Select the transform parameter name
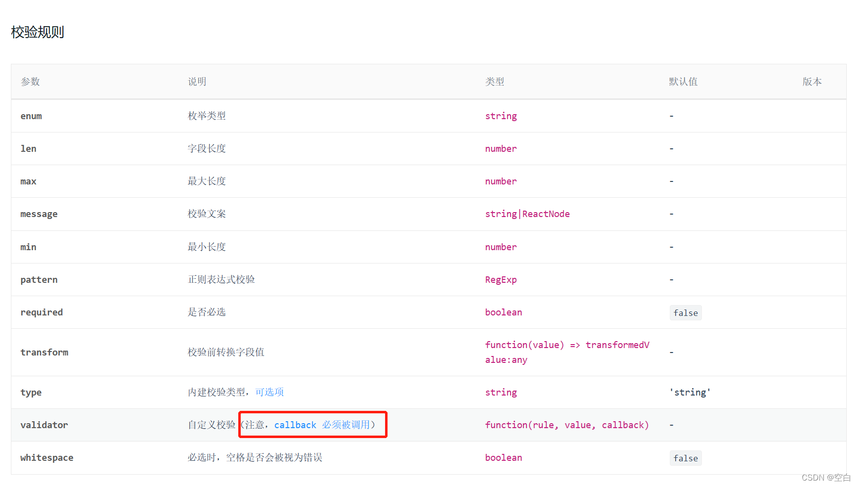Viewport: 868px width, 486px height. coord(44,353)
